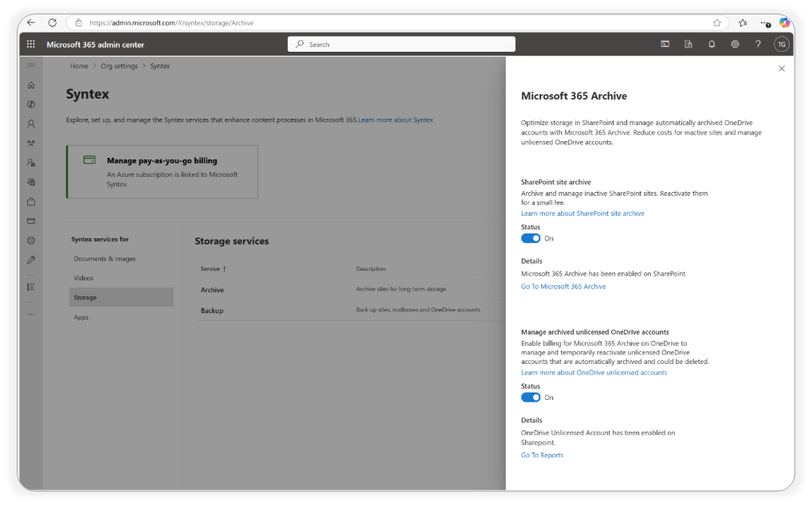Open Teams & groups icon in the sidebar

pyautogui.click(x=31, y=143)
